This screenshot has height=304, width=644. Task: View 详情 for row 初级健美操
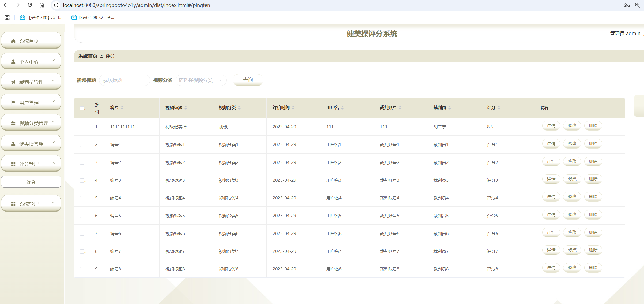[x=551, y=126]
